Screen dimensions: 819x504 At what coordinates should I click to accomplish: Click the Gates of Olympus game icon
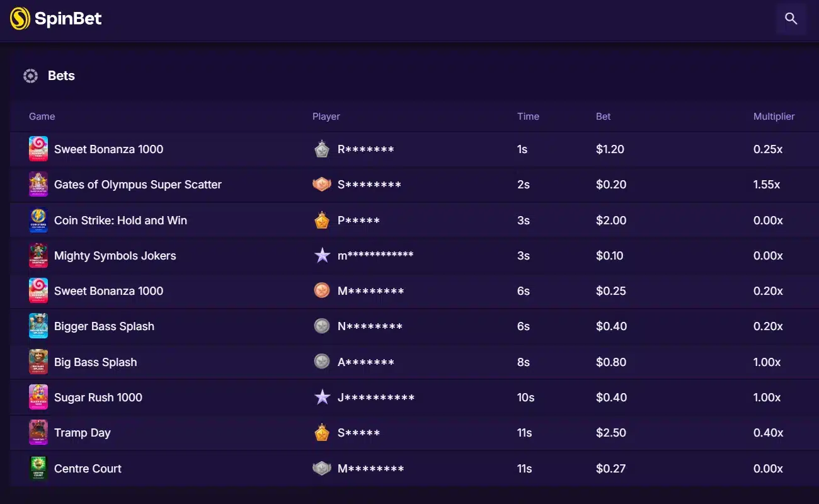[38, 185]
